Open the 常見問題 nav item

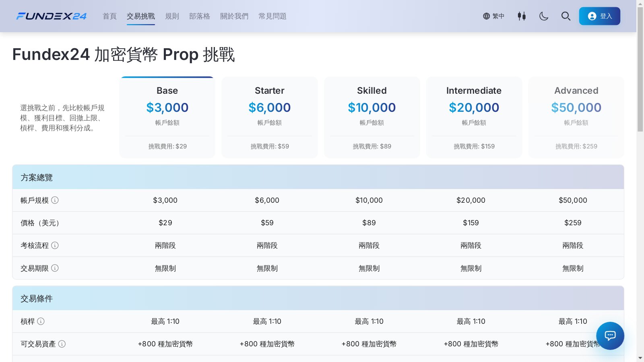click(272, 16)
